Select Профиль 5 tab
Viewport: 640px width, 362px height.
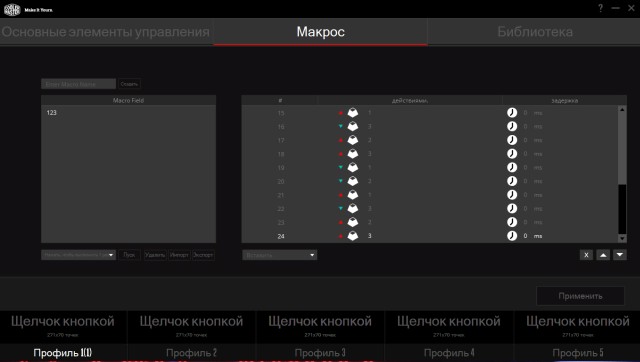[578, 353]
